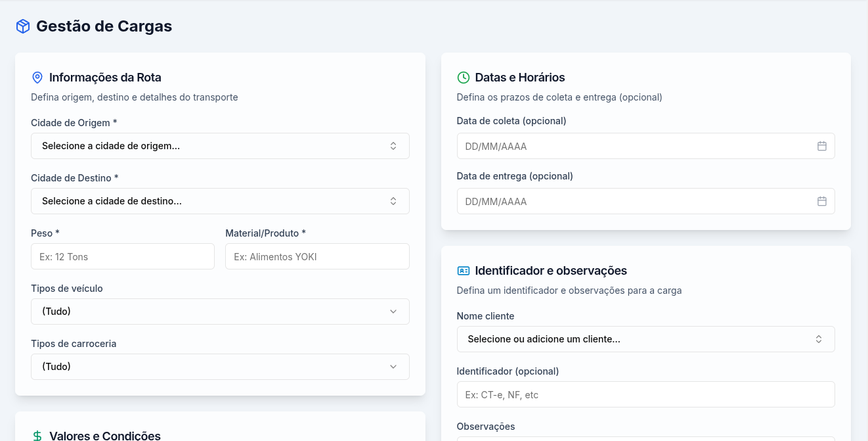The width and height of the screenshot is (868, 441).
Task: Click the package icon beside Gestão de Cargas
Action: pos(23,26)
